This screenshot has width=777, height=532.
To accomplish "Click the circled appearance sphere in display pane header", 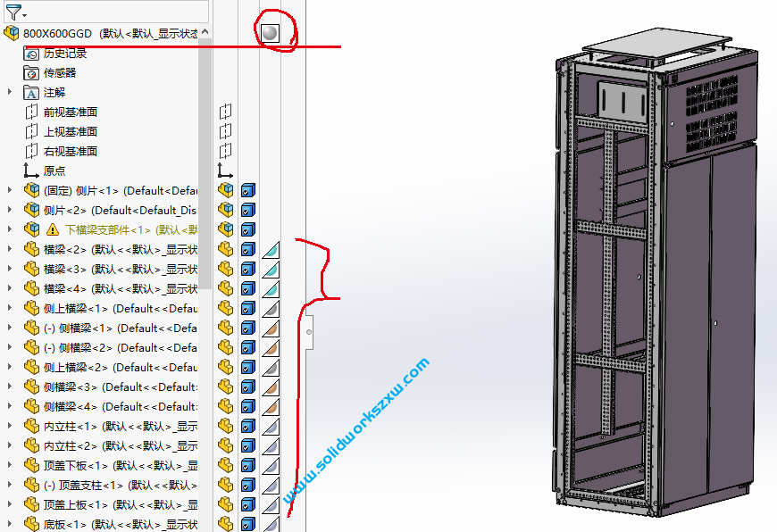I will (271, 32).
